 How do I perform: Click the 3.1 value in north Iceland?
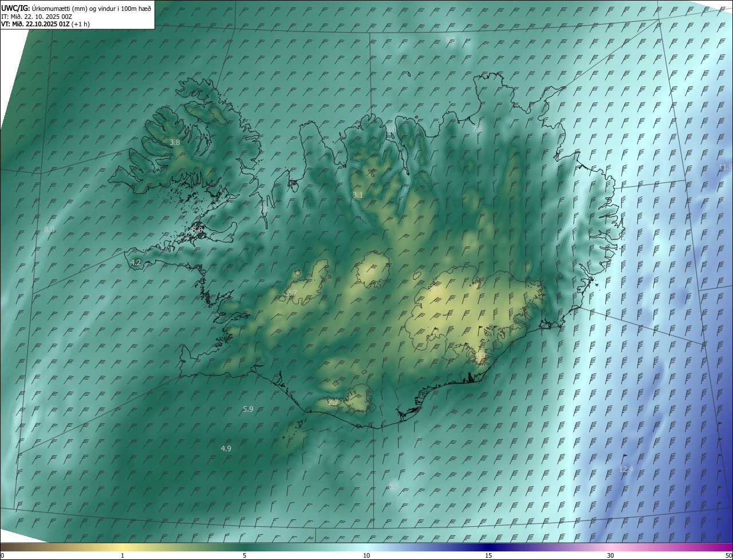click(x=358, y=195)
